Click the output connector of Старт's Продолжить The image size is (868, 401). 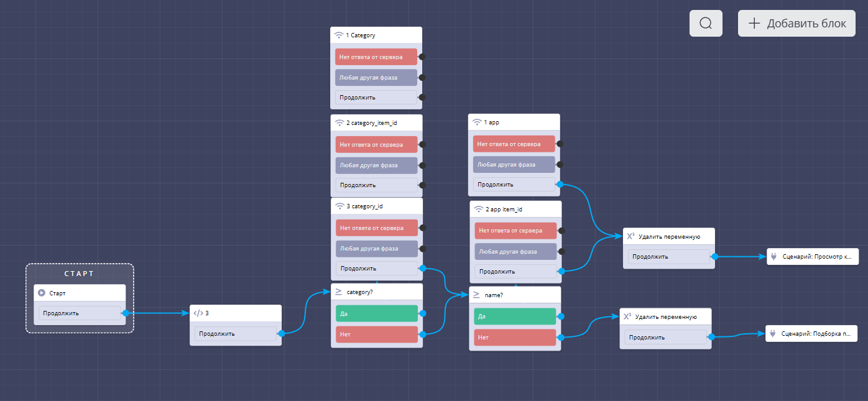click(x=126, y=313)
